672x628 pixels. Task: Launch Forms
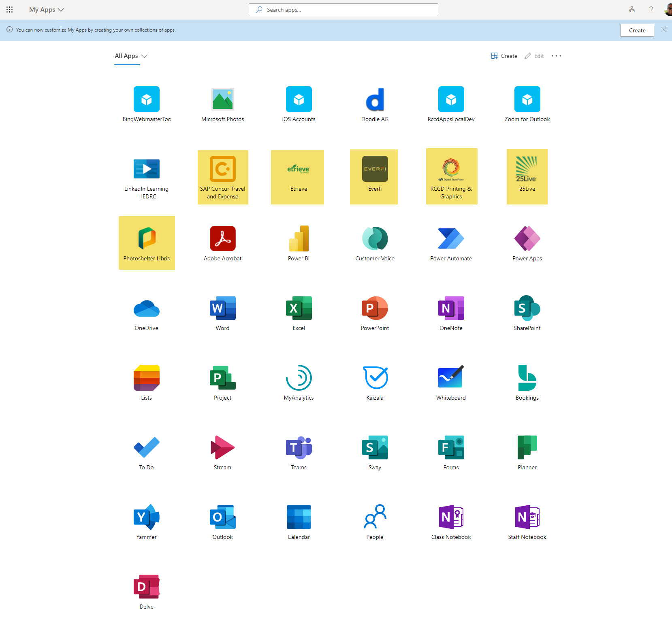[451, 453]
